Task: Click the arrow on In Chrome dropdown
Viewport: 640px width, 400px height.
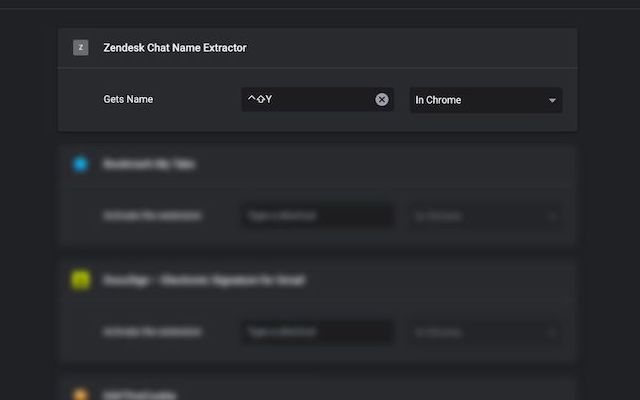Action: point(552,100)
